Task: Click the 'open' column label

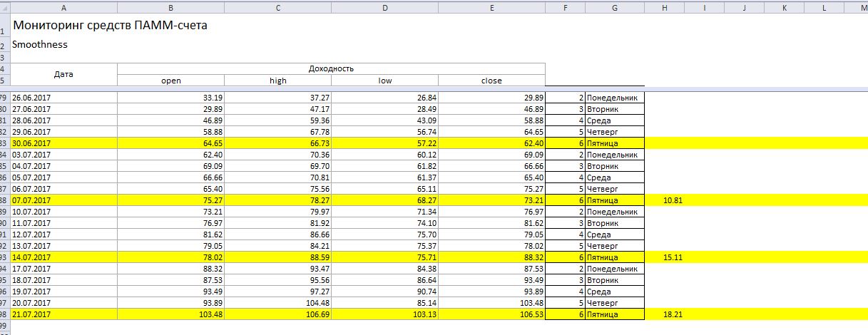Action: 171,81
